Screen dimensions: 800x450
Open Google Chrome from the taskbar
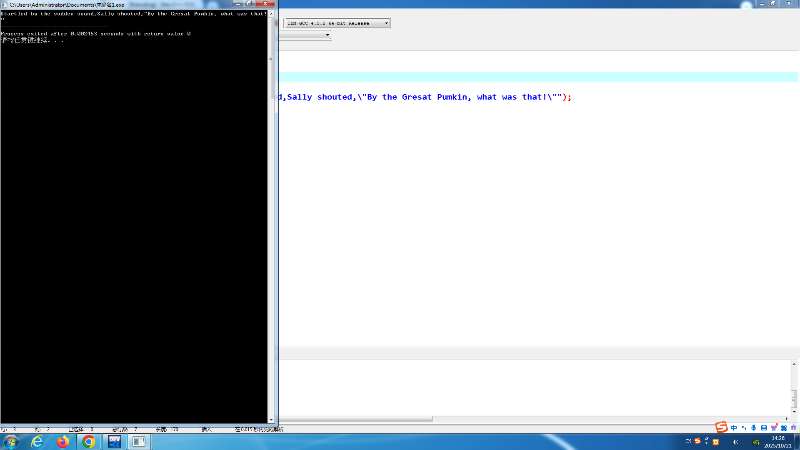coord(88,442)
